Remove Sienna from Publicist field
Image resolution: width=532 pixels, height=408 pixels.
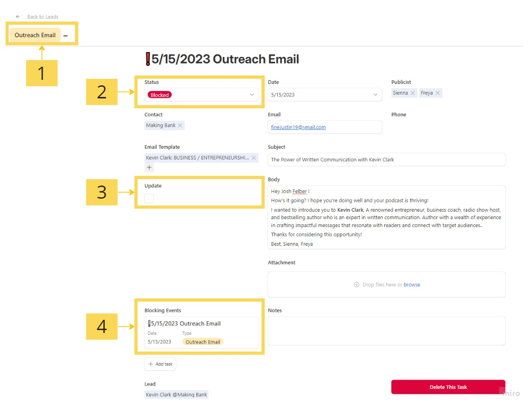click(413, 93)
